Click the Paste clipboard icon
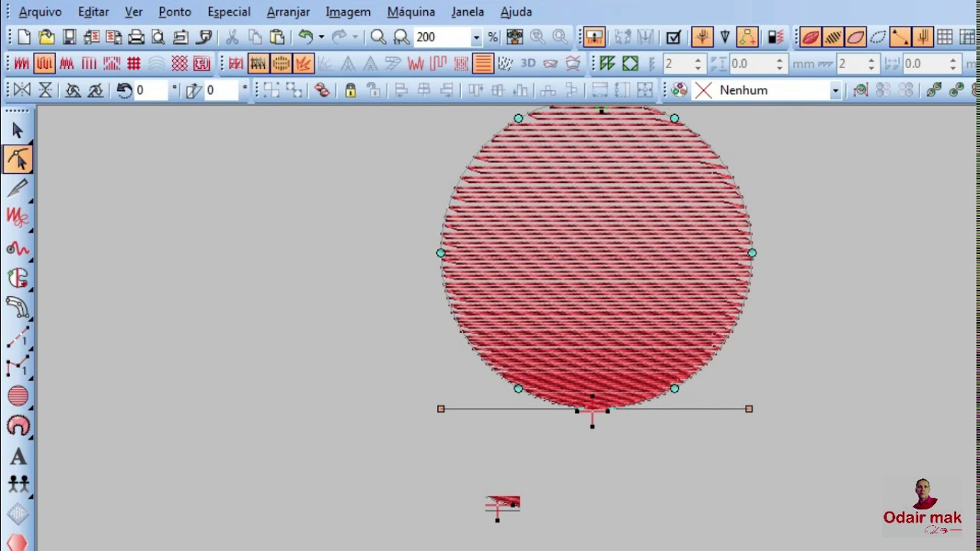The width and height of the screenshot is (980, 551). click(277, 37)
